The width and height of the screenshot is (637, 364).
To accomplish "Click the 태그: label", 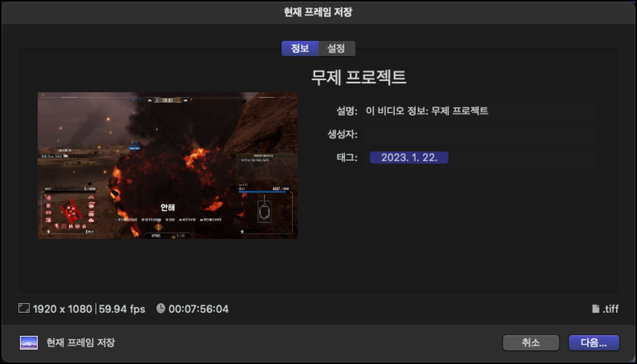I will 347,158.
